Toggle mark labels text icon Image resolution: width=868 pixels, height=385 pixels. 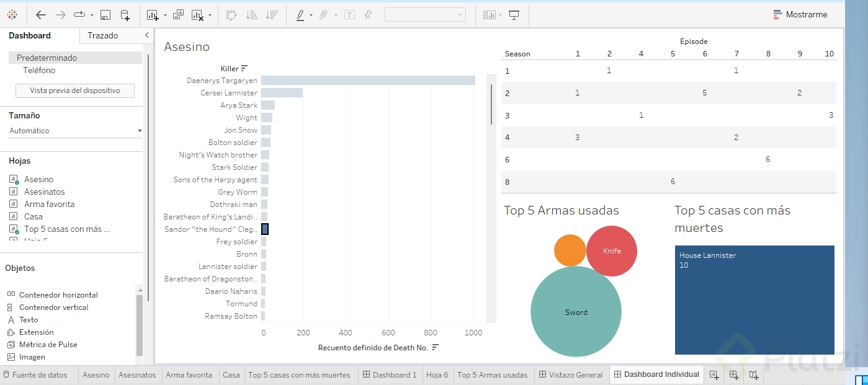click(349, 15)
